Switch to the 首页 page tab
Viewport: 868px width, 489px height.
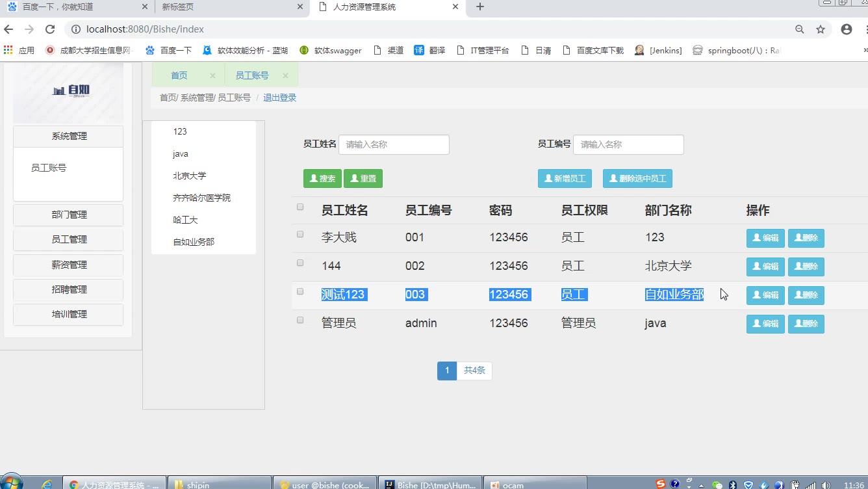point(179,75)
